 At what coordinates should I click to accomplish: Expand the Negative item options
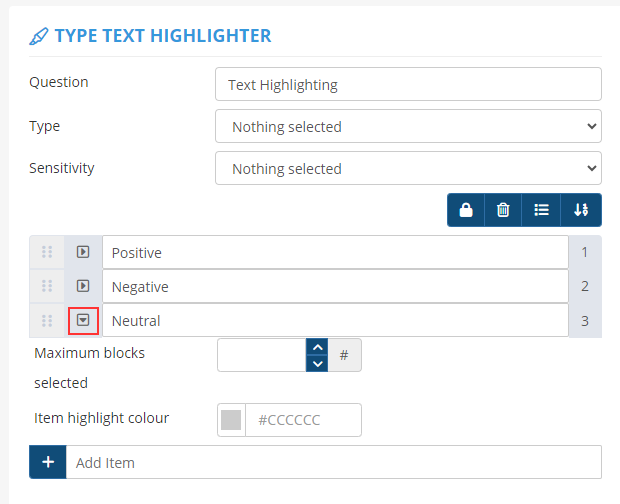coord(84,287)
